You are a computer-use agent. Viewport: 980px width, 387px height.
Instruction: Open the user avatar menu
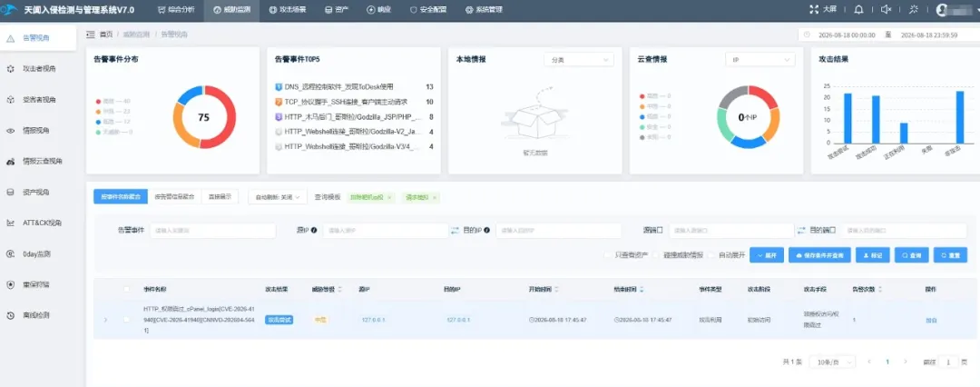(943, 9)
